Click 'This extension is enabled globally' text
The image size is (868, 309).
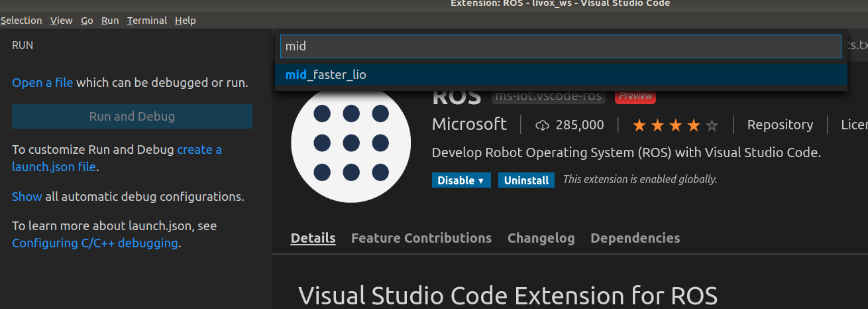(x=640, y=180)
